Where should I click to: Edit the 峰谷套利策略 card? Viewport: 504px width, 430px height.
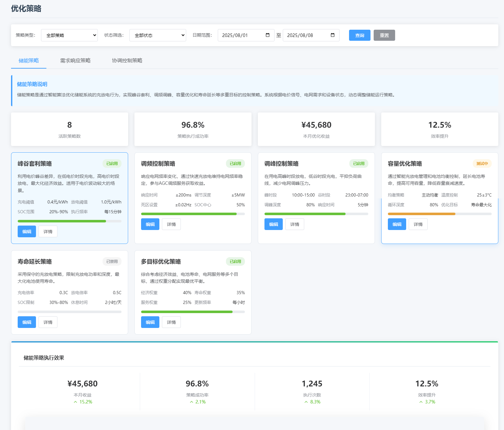pyautogui.click(x=27, y=232)
